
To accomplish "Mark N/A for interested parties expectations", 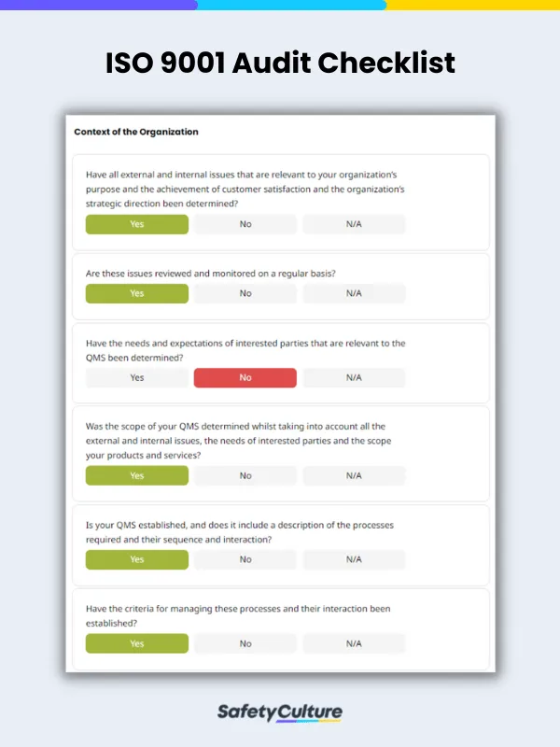I will click(x=354, y=377).
